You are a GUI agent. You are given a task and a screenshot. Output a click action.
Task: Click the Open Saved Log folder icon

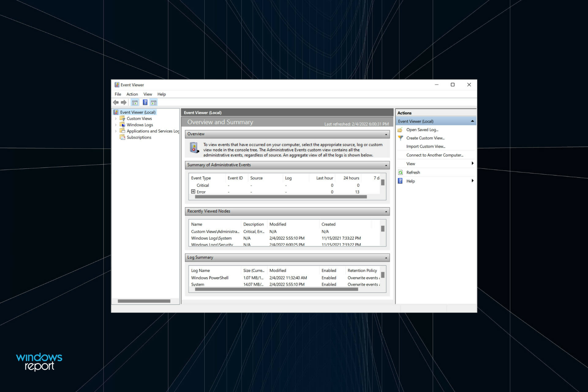[400, 130]
